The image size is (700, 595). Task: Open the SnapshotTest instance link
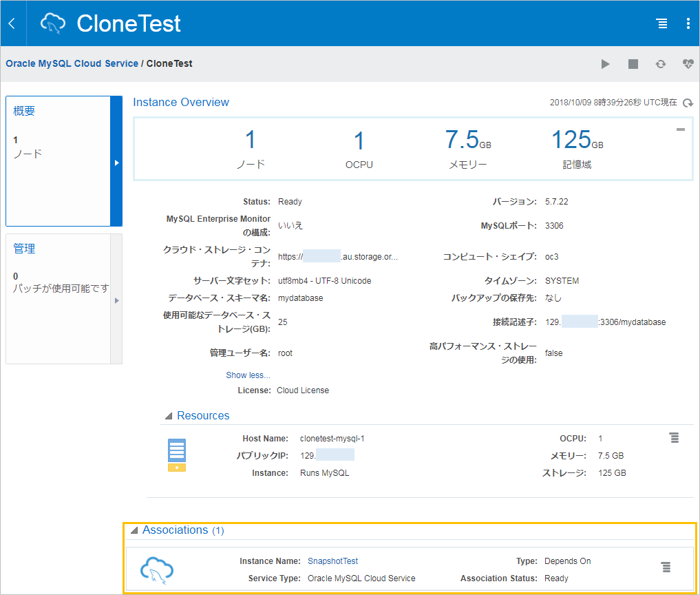[x=332, y=561]
